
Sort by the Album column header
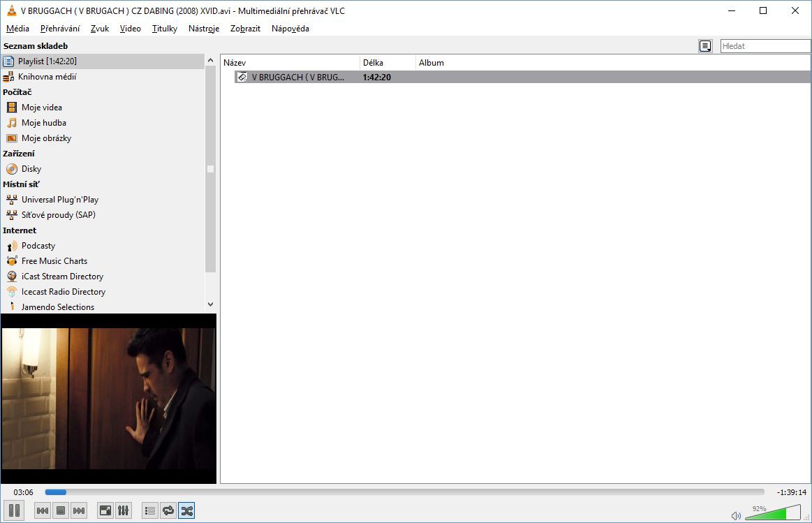(612, 63)
